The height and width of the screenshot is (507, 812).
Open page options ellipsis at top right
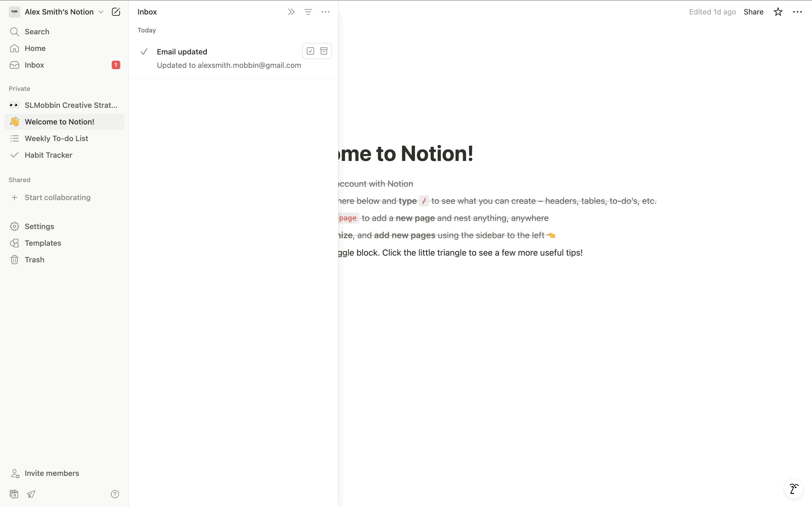pos(797,12)
